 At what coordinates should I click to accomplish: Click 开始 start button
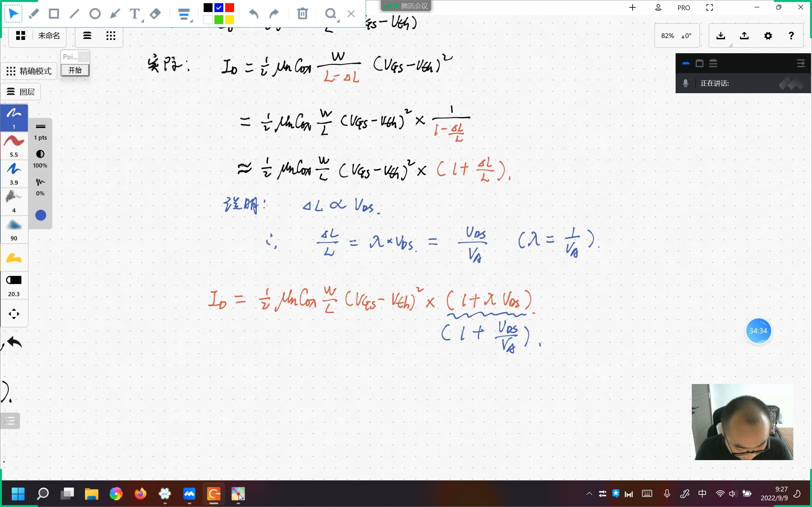pos(74,69)
